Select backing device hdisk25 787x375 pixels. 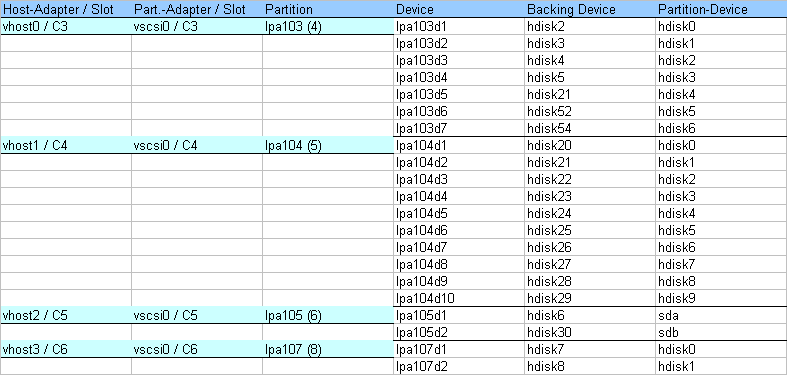click(x=590, y=230)
